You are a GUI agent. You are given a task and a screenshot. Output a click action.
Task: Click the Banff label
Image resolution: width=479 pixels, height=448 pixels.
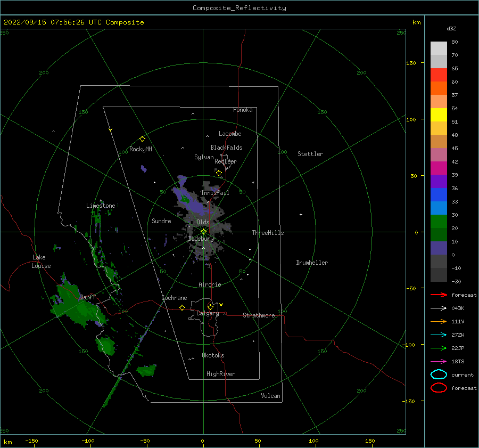click(88, 297)
